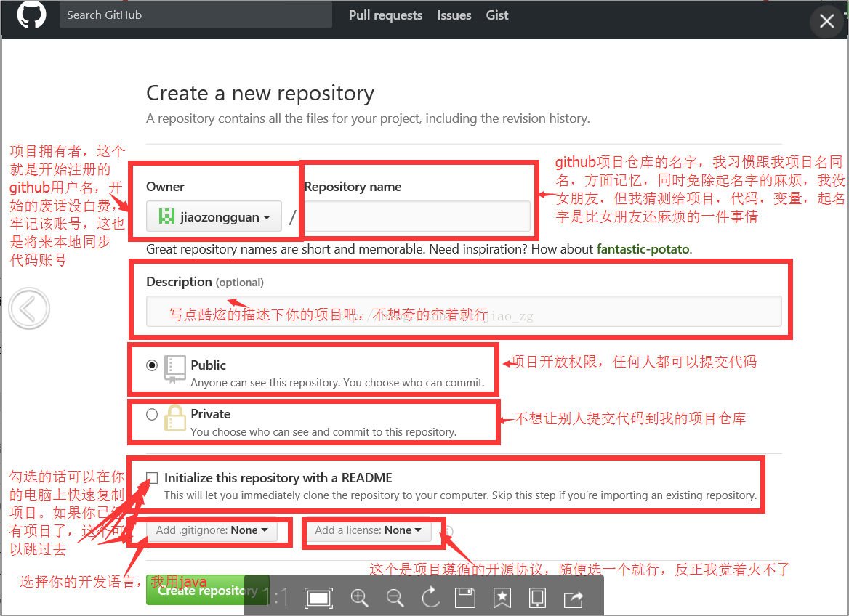Use the suggested name fantastic-potato
This screenshot has width=849, height=616.
(x=643, y=249)
